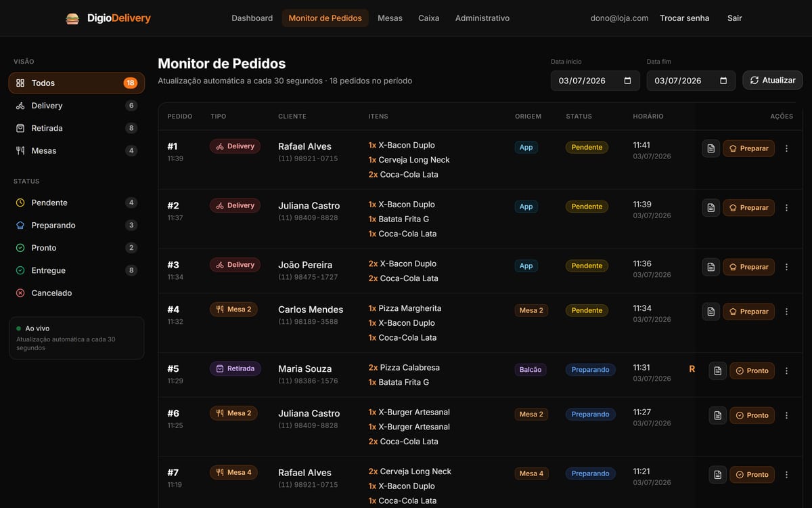Image resolution: width=812 pixels, height=508 pixels.
Task: Click the Atualizar refresh button
Action: 773,81
